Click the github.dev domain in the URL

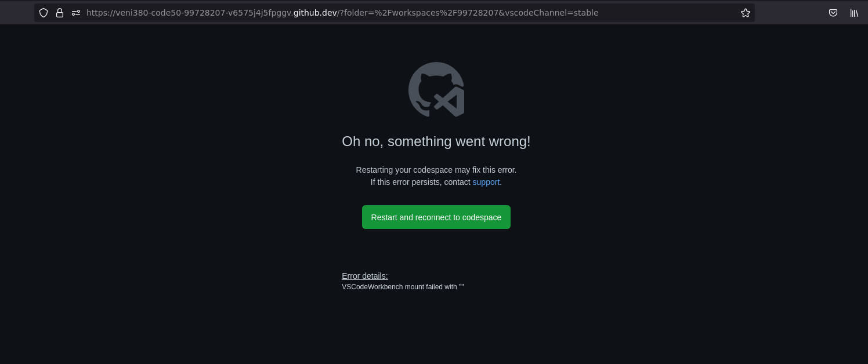tap(315, 13)
